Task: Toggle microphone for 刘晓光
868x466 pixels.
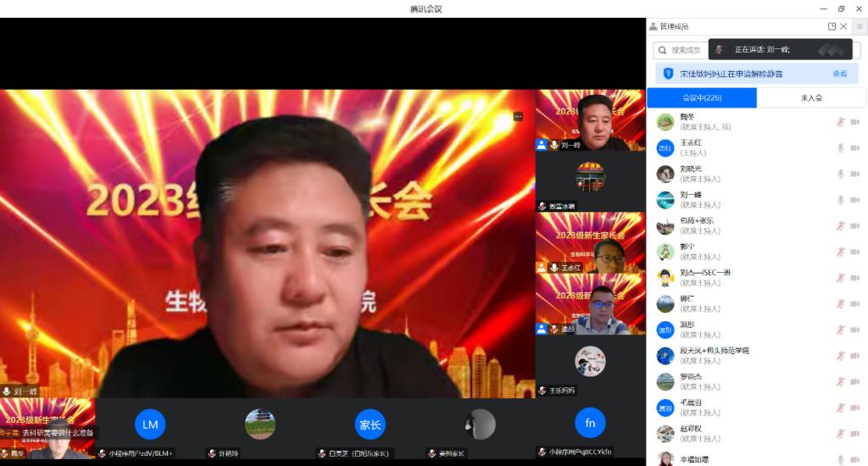Action: tap(840, 174)
